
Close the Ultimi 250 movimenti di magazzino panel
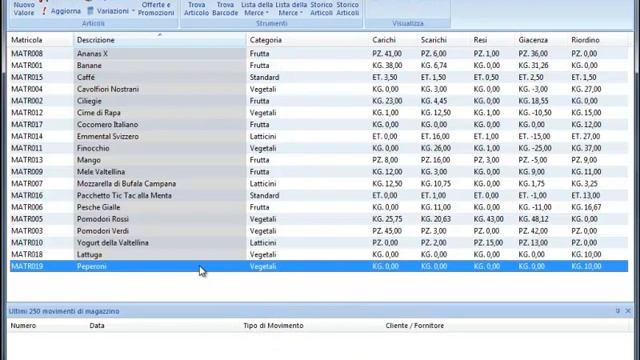tap(628, 311)
